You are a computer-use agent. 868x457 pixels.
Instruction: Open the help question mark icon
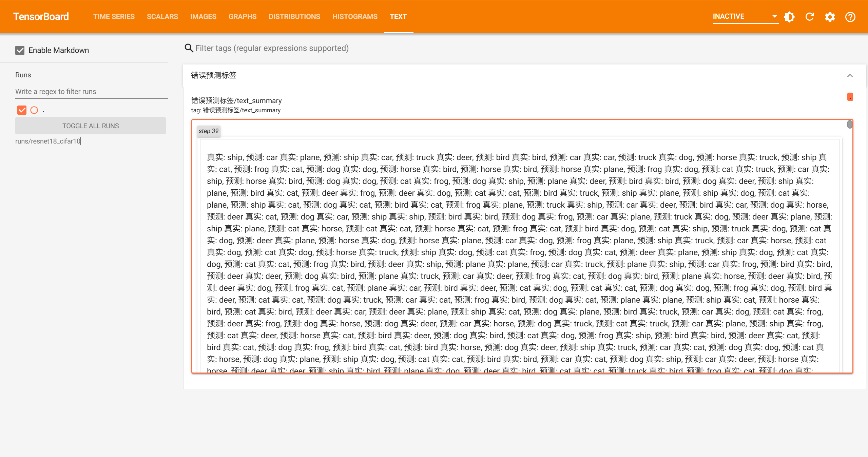[x=850, y=17]
